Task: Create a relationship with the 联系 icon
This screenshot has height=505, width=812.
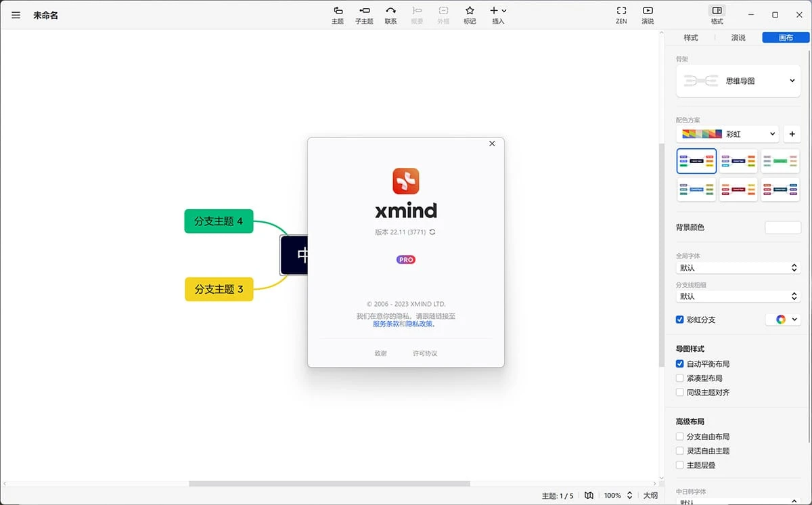Action: (x=390, y=15)
